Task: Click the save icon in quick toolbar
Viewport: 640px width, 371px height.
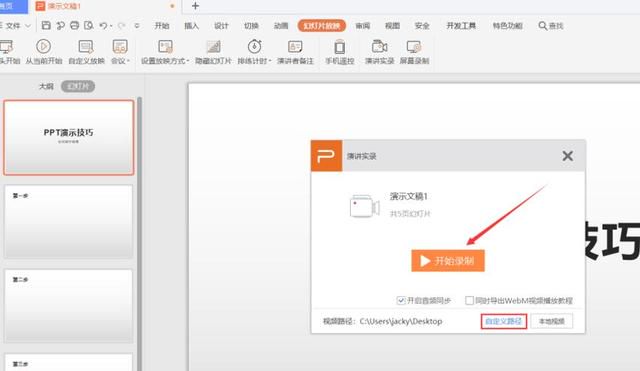Action: click(46, 25)
